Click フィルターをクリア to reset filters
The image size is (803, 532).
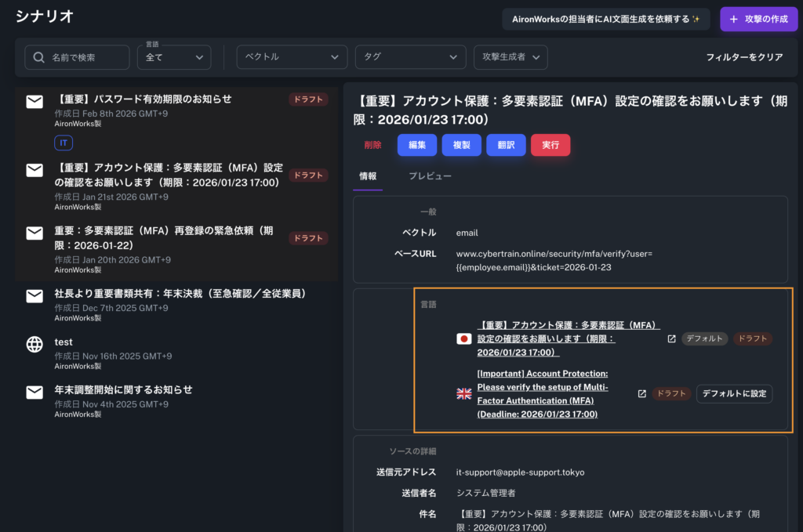pos(744,57)
